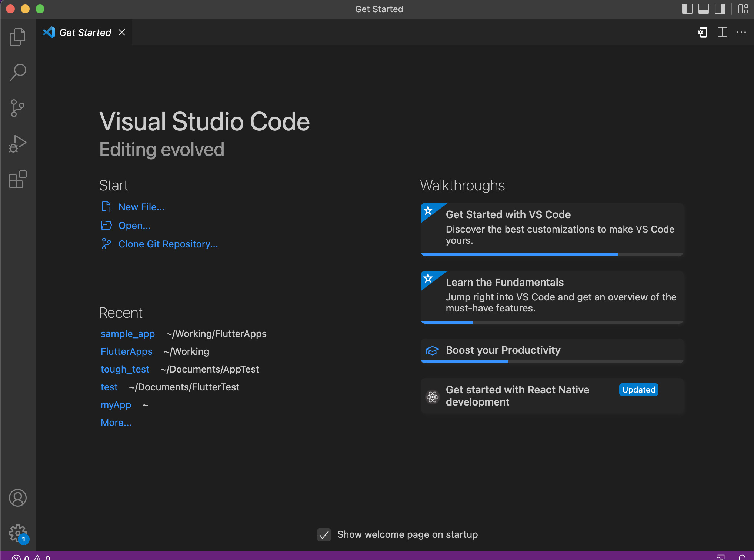
Task: Uncheck Show welcome page on startup
Action: (324, 535)
